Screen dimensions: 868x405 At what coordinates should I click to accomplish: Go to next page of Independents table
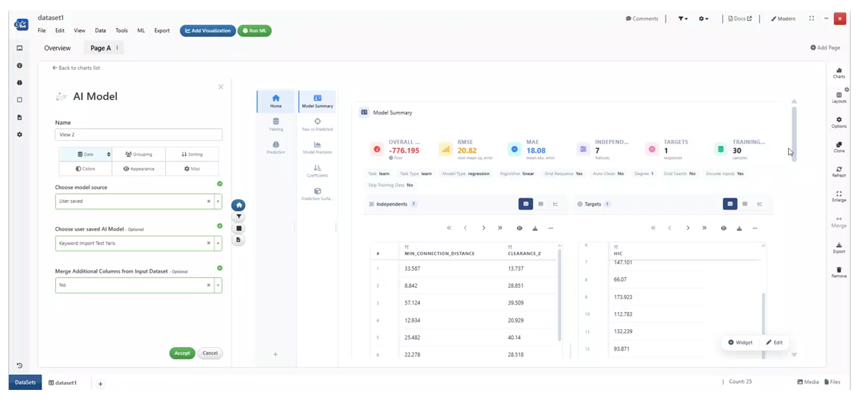coord(483,228)
